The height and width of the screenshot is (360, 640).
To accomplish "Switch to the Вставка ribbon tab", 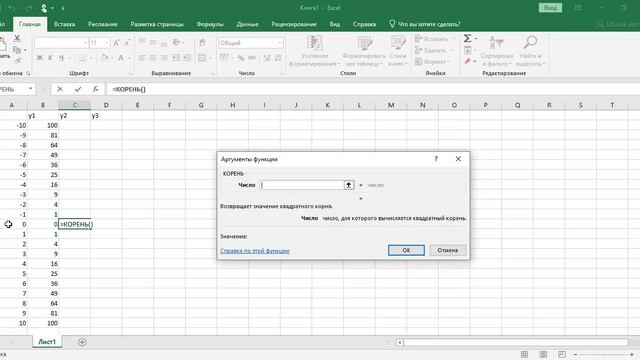I will (x=64, y=24).
